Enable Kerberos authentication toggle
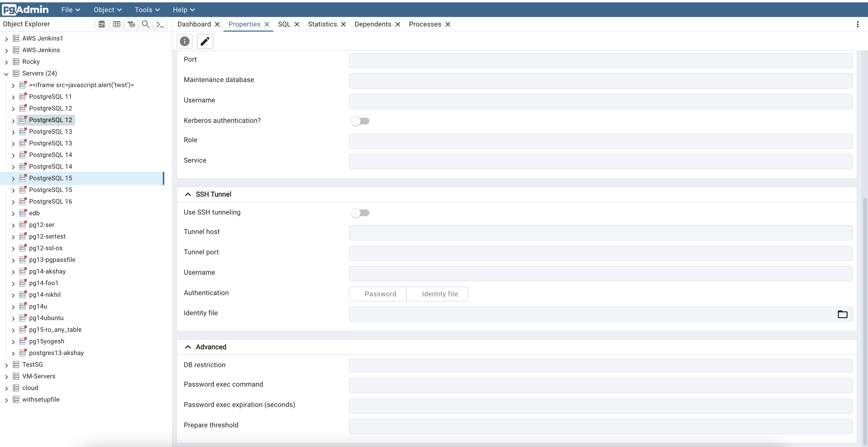The height and width of the screenshot is (447, 868). click(361, 121)
